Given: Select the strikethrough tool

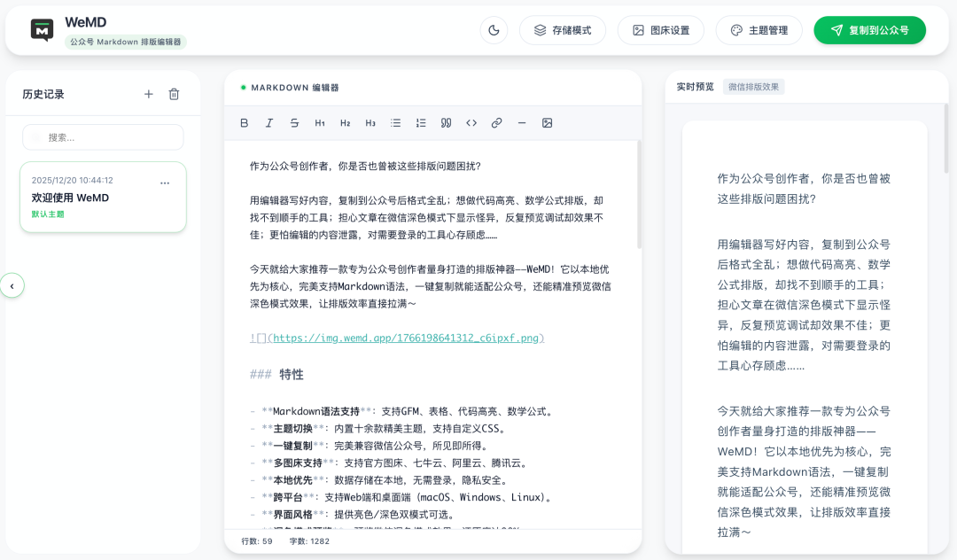Looking at the screenshot, I should point(294,123).
